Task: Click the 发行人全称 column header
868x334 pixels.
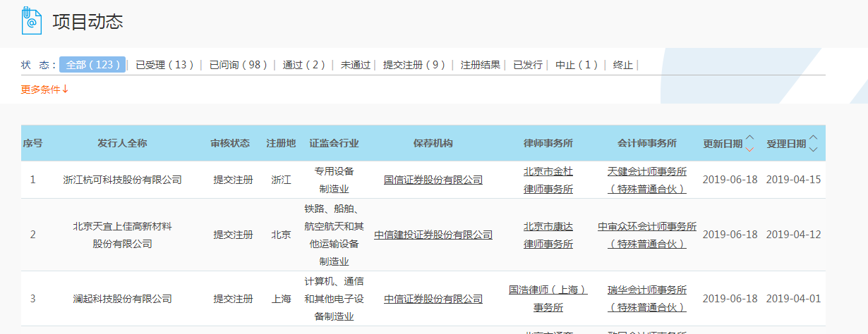Action: pos(122,143)
